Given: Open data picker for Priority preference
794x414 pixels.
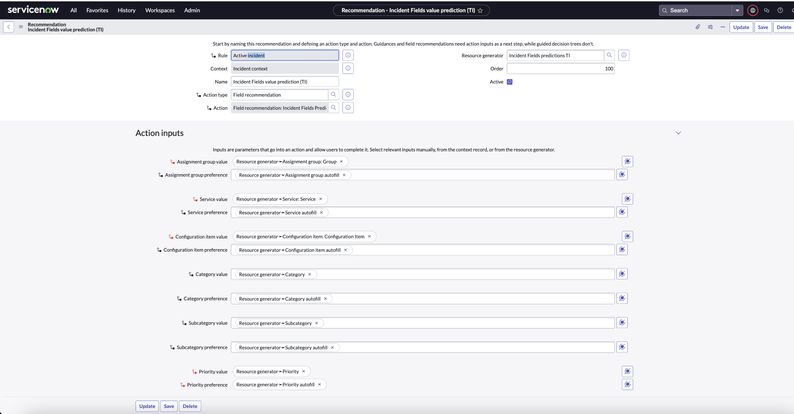Looking at the screenshot, I should [x=627, y=385].
